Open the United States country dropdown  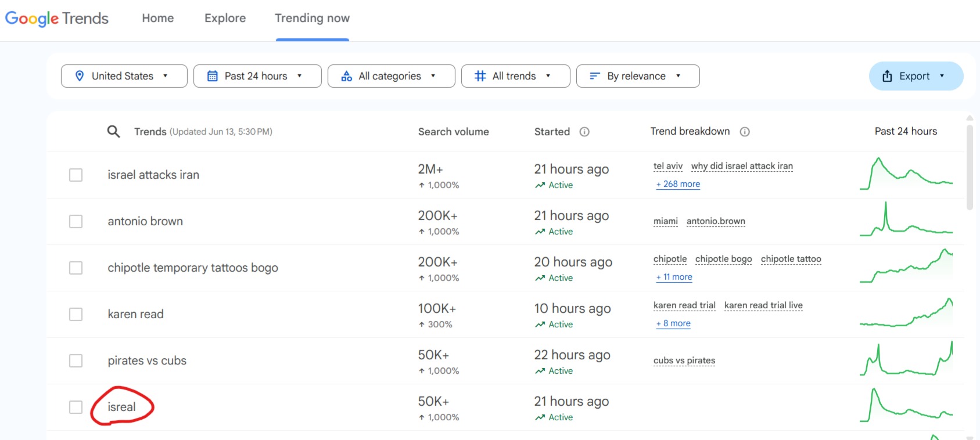coord(124,76)
